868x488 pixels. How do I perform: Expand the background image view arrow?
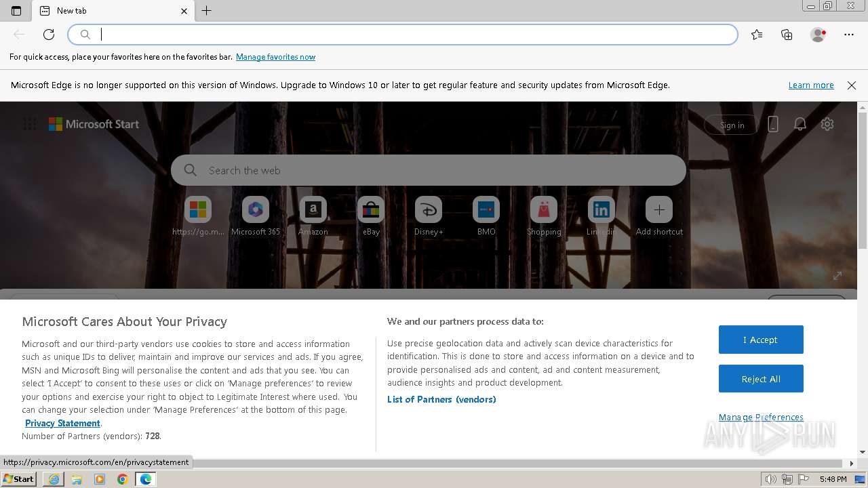(837, 275)
